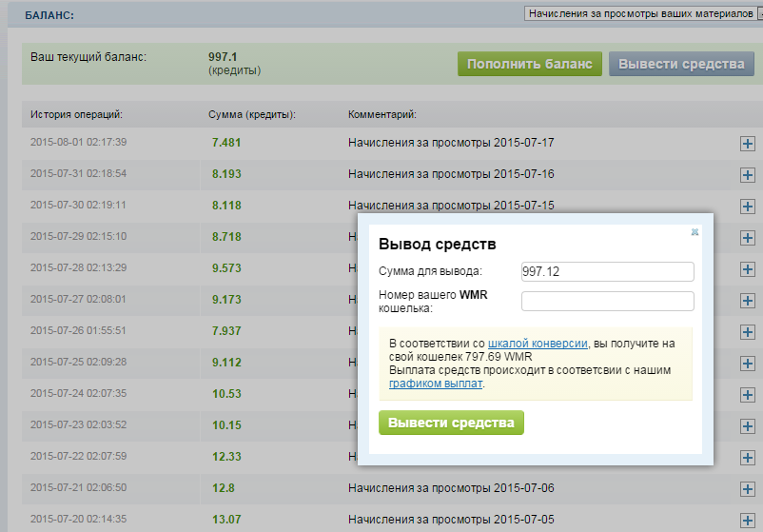Image resolution: width=763 pixels, height=532 pixels.
Task: Click the timestamp 2015-07-22 02:07:59
Action: tap(78, 456)
